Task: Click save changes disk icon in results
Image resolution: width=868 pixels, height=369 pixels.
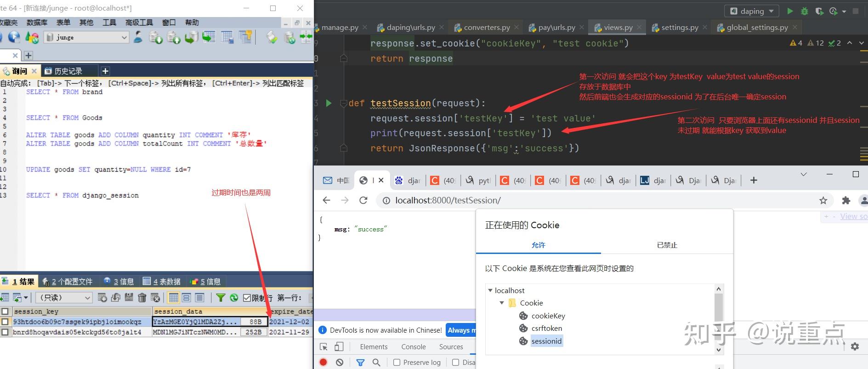Action: tap(129, 298)
